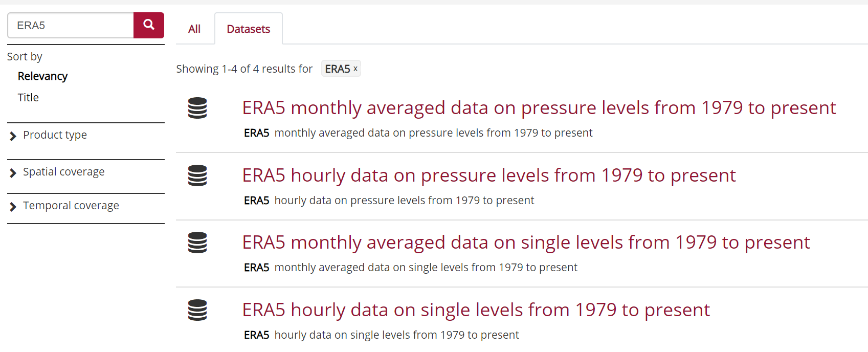Open ERA5 monthly averaged pressure levels dataset
Screen dimensions: 868x352
click(539, 108)
